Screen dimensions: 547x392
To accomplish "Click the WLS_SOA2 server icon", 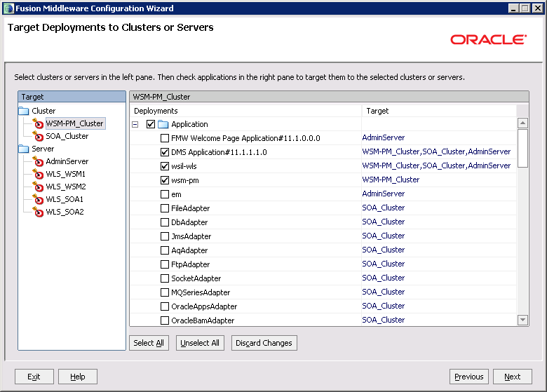I will (x=38, y=212).
